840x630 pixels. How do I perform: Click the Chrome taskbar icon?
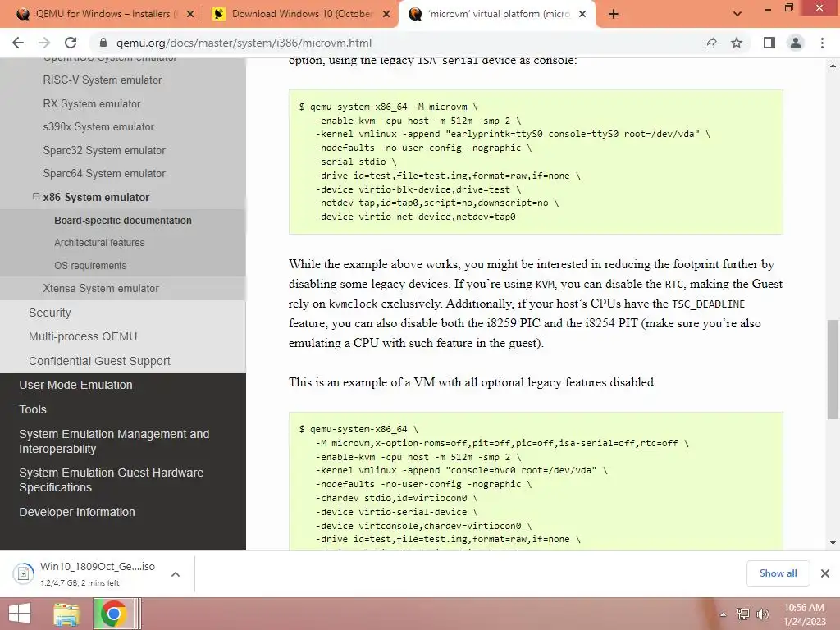point(113,614)
